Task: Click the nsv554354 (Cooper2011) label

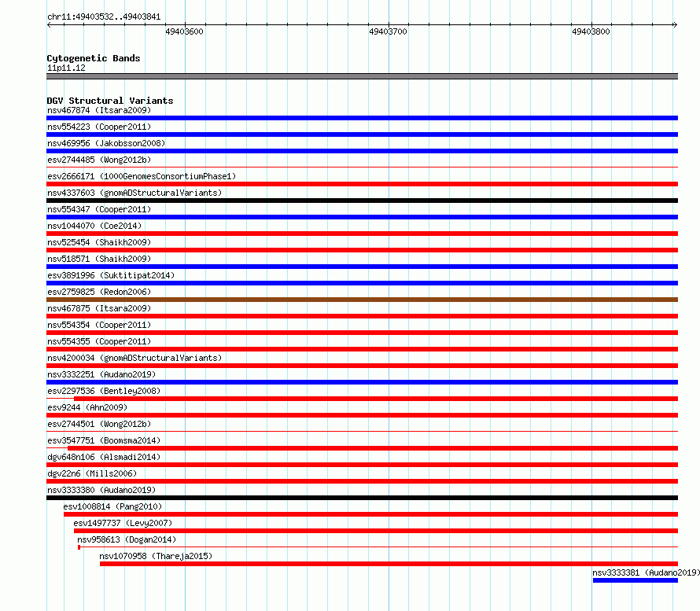Action: tap(99, 325)
